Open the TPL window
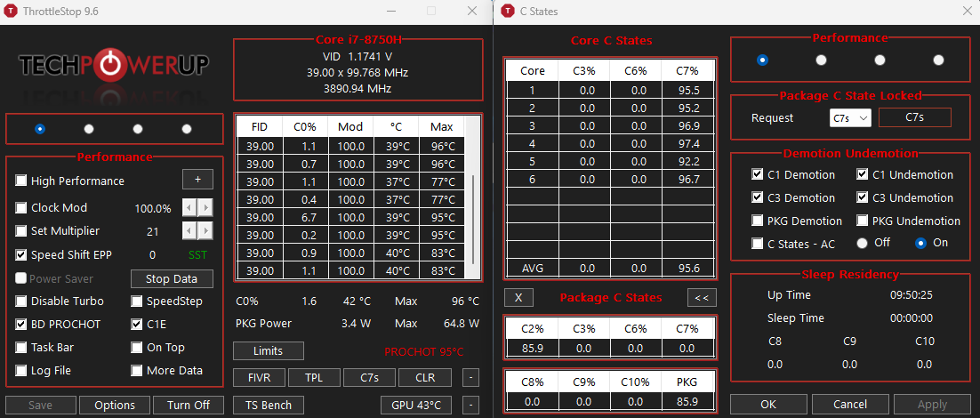This screenshot has height=418, width=980. click(x=315, y=377)
